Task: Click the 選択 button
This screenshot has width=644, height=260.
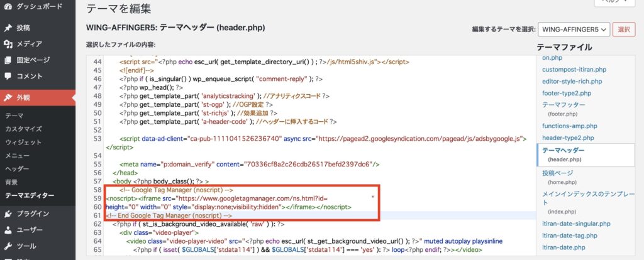Action: tap(624, 30)
